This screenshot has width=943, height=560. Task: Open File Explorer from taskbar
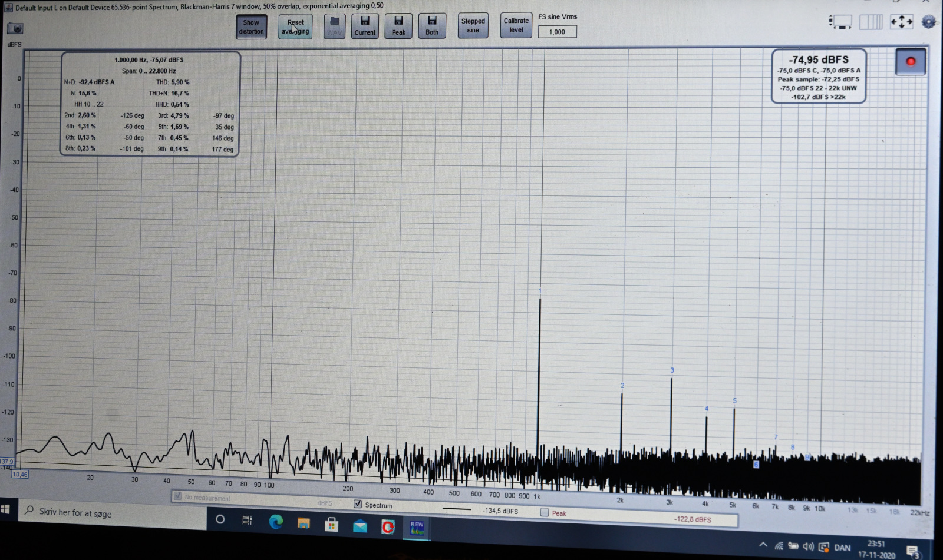click(304, 523)
